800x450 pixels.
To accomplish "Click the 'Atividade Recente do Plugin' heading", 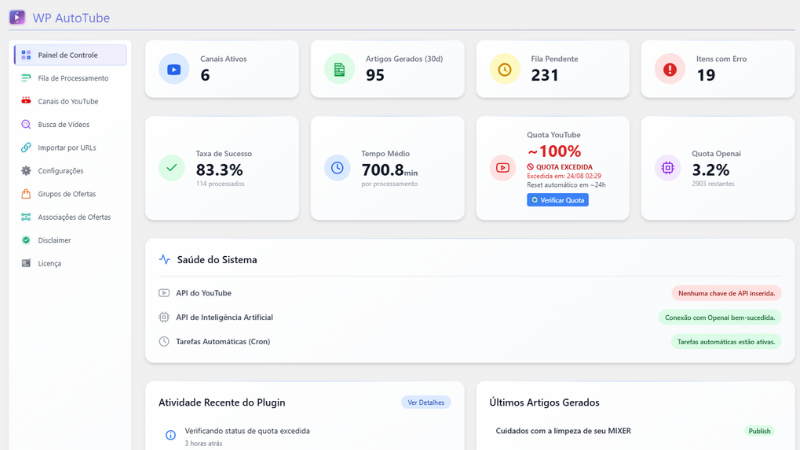I will click(x=222, y=403).
